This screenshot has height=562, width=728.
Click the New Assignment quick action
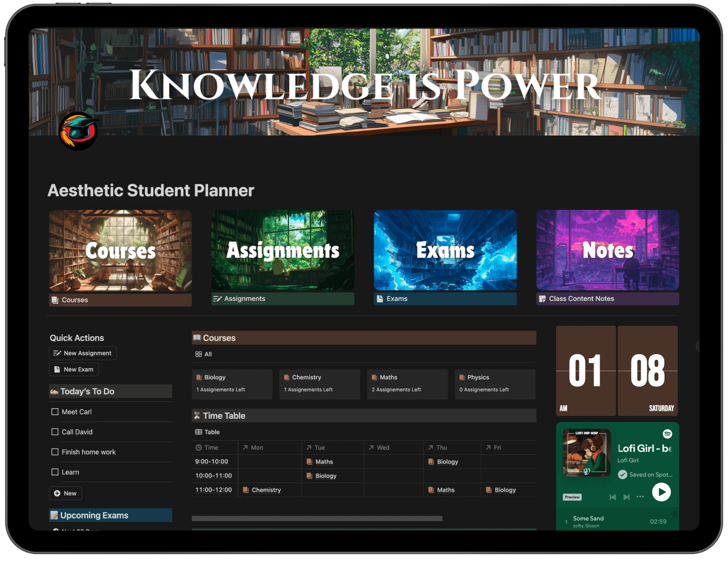pyautogui.click(x=82, y=353)
